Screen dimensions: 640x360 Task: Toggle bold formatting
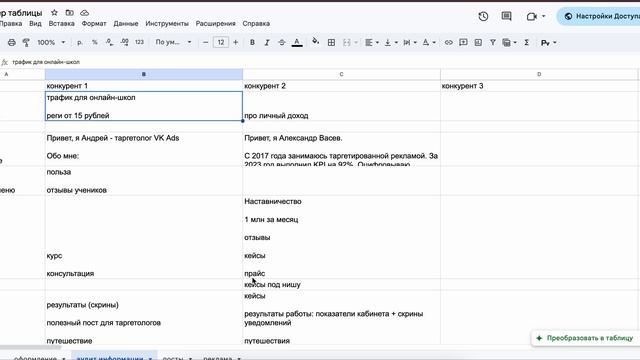tap(252, 42)
